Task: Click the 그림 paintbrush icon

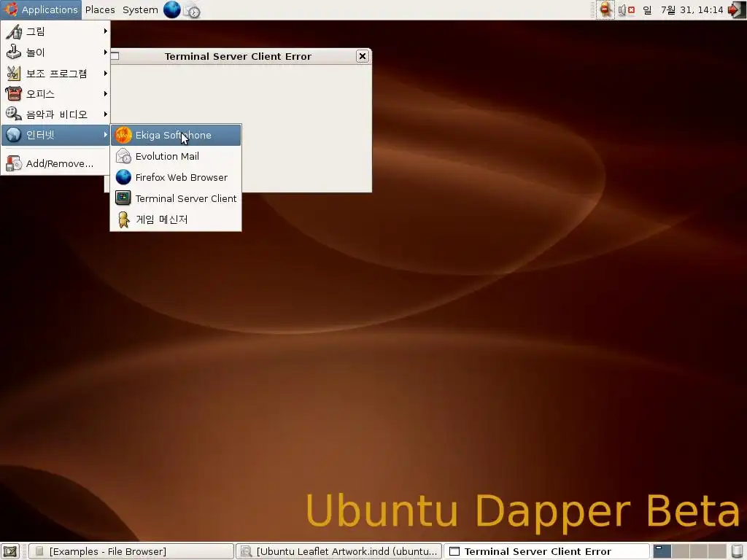Action: 13,31
